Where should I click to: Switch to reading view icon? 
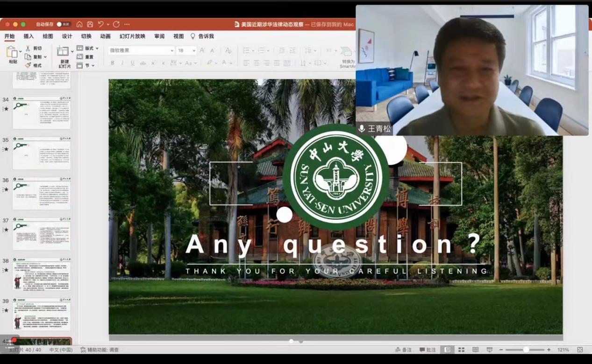pyautogui.click(x=475, y=350)
